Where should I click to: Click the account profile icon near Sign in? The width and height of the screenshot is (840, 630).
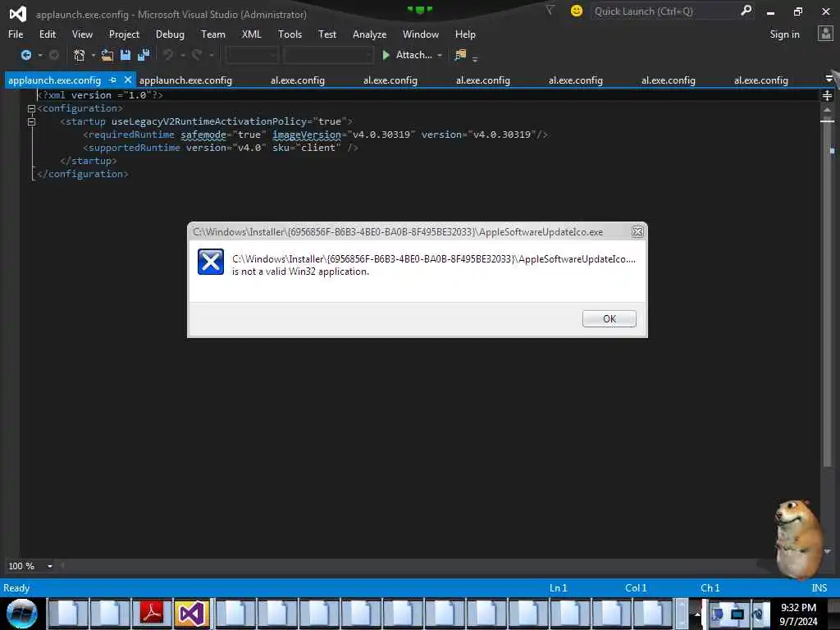click(x=825, y=34)
